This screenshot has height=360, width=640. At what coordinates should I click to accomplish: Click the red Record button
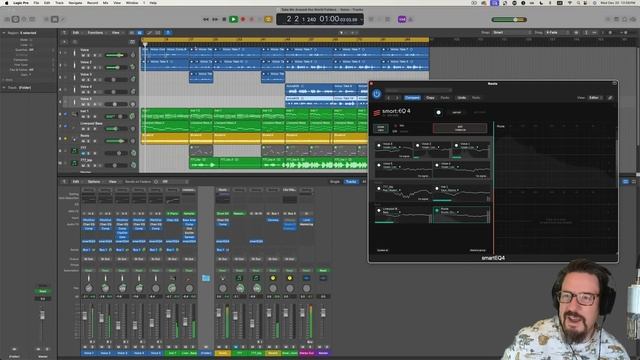click(243, 19)
